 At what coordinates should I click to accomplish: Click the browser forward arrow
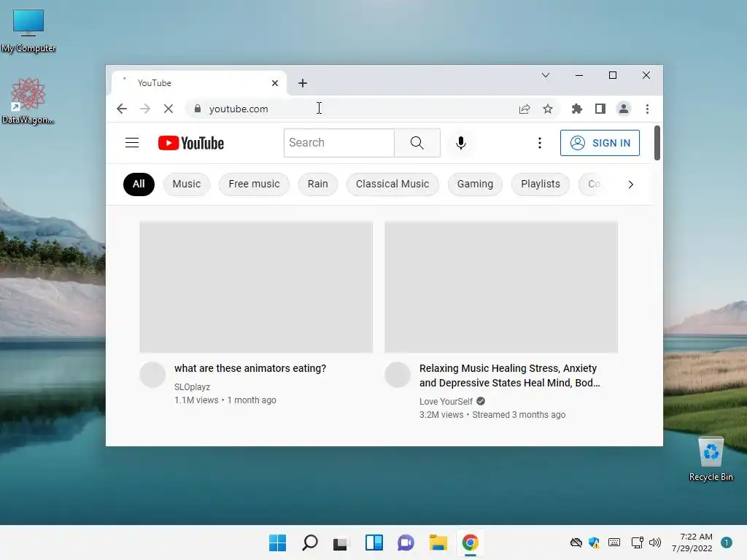click(145, 109)
